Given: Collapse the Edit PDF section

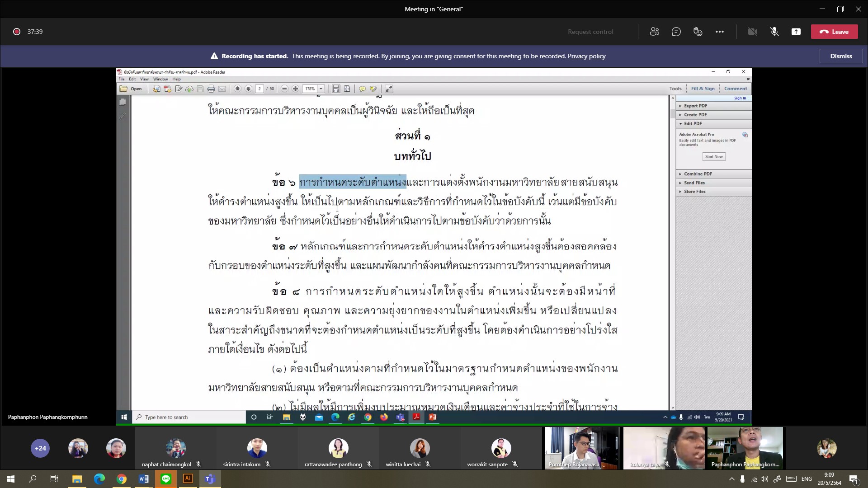Looking at the screenshot, I should (713, 123).
